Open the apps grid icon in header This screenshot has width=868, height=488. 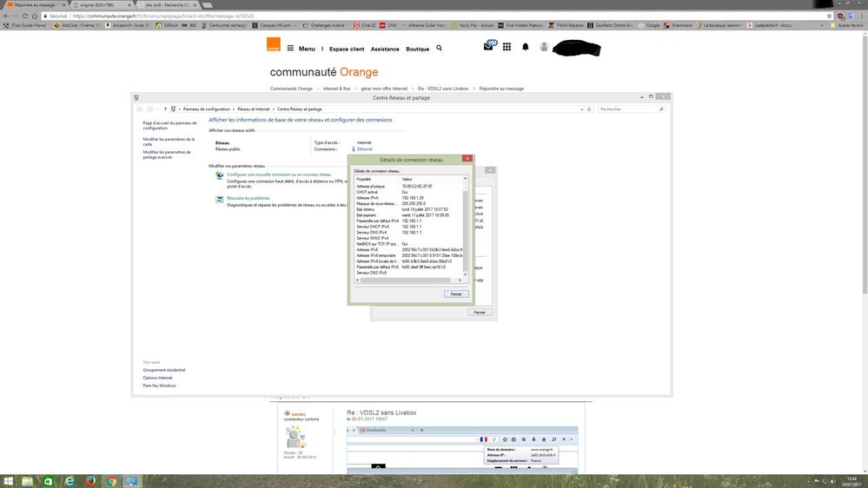(x=507, y=47)
